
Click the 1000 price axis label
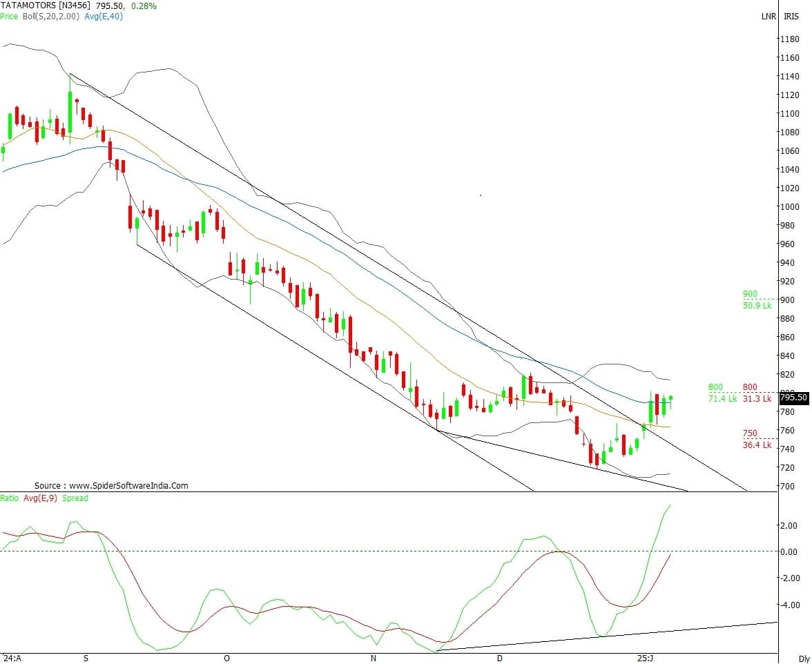coord(790,206)
